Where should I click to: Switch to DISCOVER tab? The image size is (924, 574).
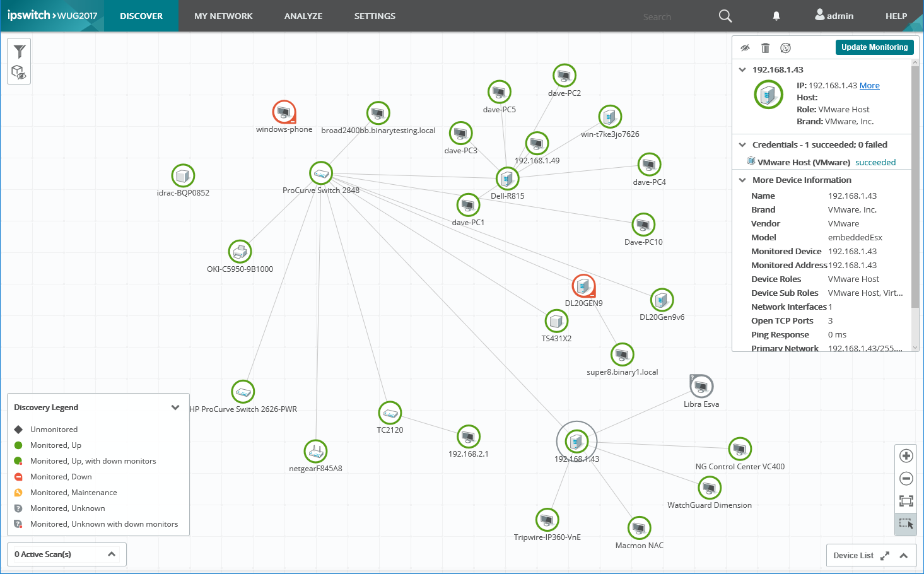point(141,16)
